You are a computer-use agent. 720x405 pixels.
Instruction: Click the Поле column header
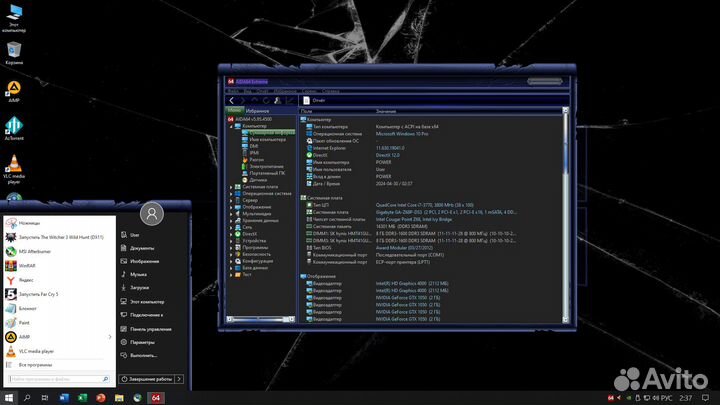pyautogui.click(x=306, y=111)
